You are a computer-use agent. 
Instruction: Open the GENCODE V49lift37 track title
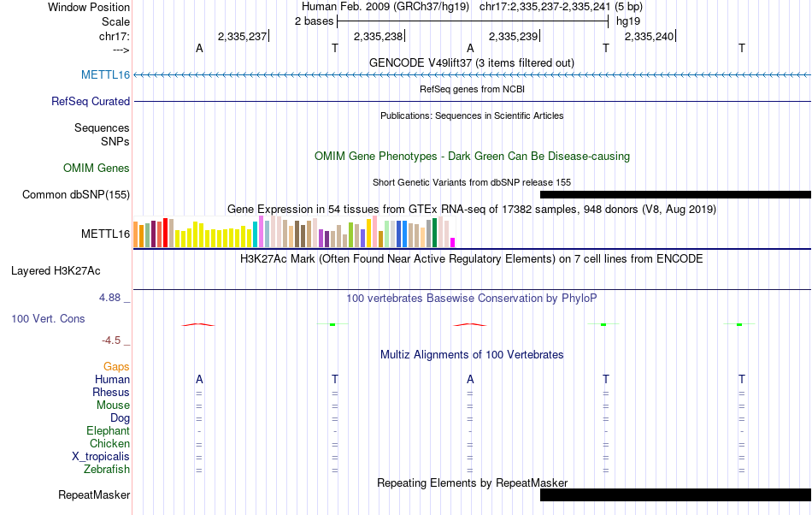pos(471,62)
